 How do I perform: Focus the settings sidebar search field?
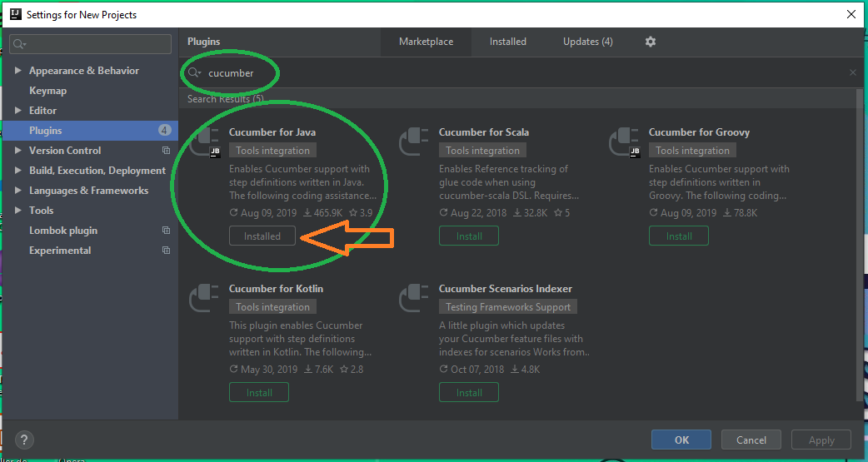(x=91, y=44)
